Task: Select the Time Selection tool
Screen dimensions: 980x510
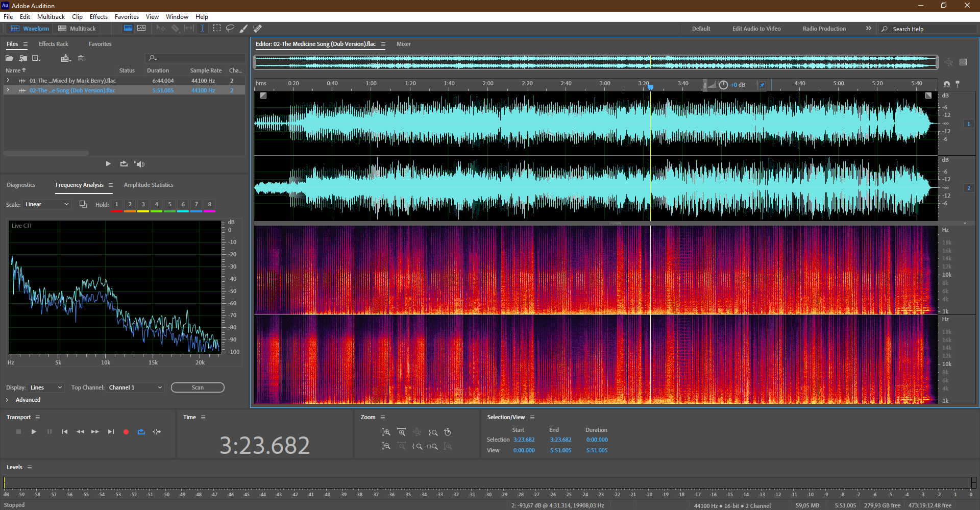Action: [202, 29]
